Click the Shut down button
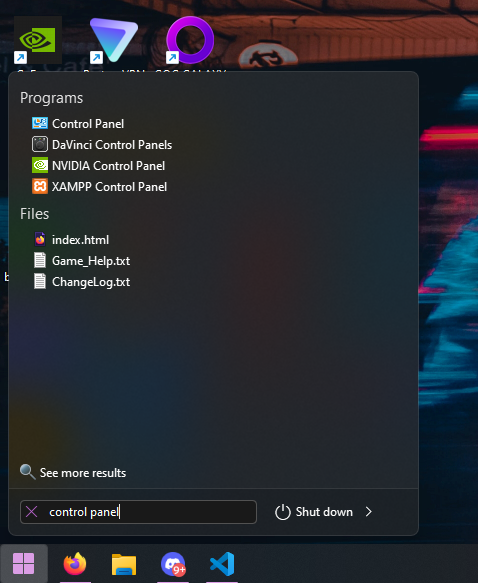The height and width of the screenshot is (583, 478). pos(314,512)
